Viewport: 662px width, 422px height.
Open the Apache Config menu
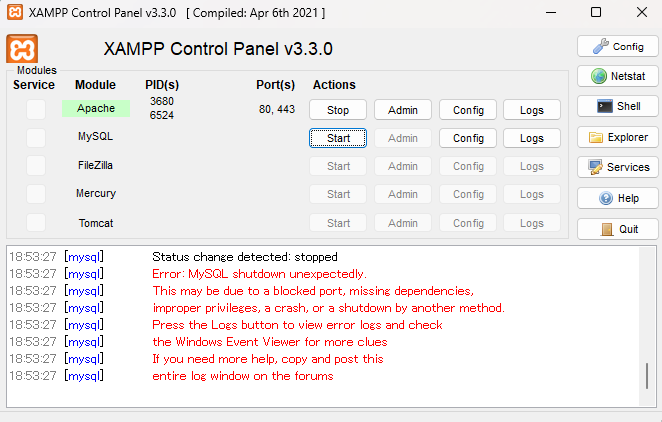pos(468,109)
